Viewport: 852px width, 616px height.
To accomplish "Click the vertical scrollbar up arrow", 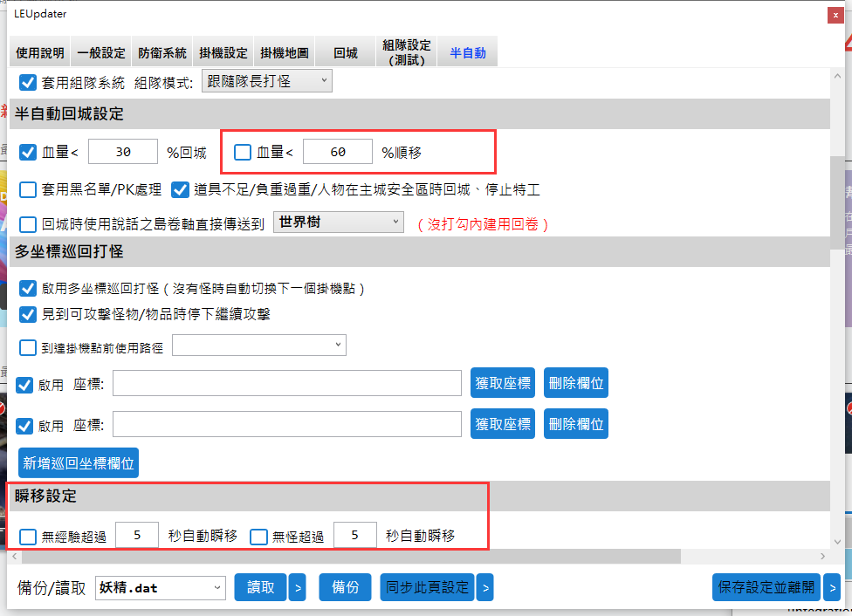I will click(x=837, y=76).
